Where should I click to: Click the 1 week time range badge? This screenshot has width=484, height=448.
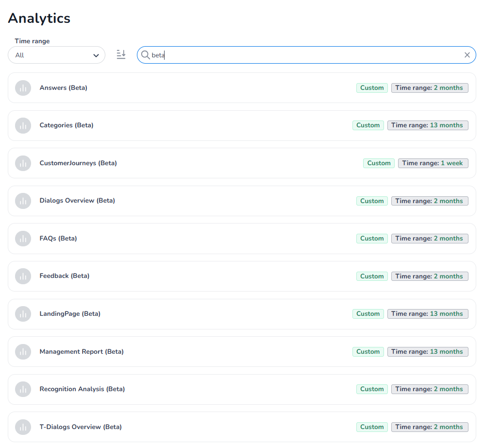click(x=433, y=163)
